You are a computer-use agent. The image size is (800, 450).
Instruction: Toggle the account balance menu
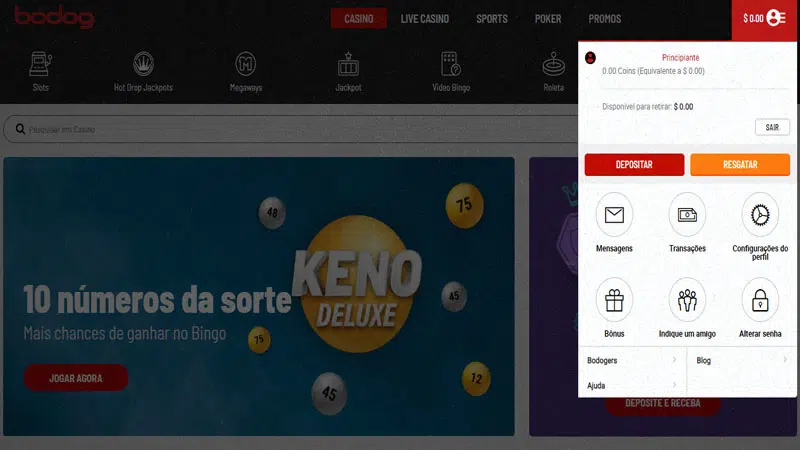click(x=765, y=18)
